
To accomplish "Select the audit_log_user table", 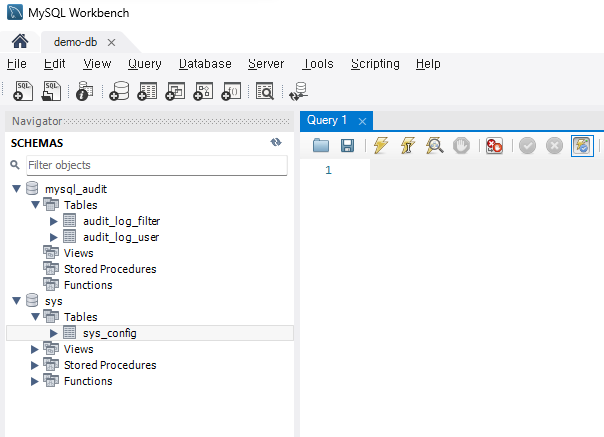I will coord(121,237).
